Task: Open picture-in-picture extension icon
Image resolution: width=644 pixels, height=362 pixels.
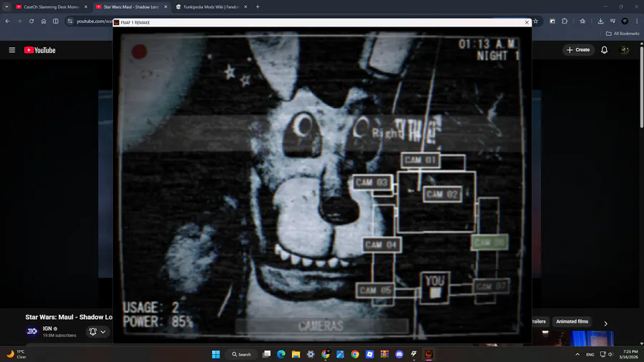Action: 552,21
